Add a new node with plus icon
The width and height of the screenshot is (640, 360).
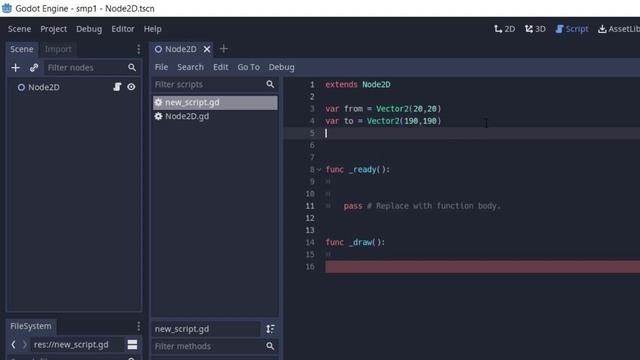pos(16,67)
